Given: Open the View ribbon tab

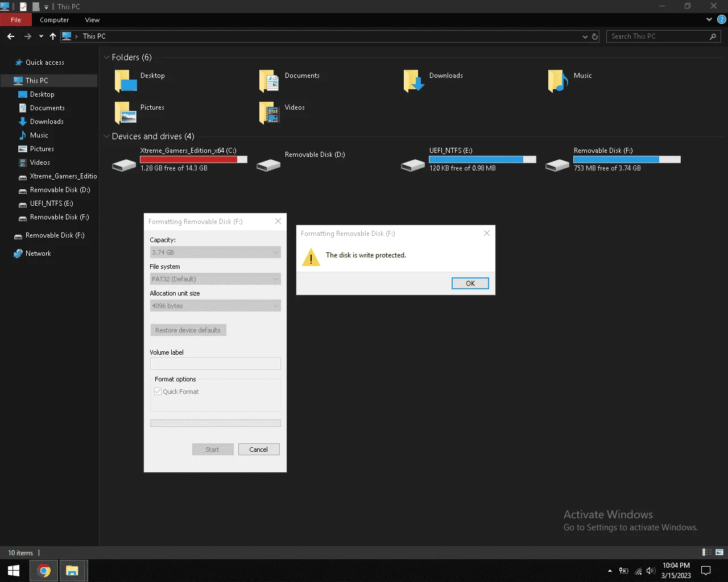Looking at the screenshot, I should tap(92, 20).
